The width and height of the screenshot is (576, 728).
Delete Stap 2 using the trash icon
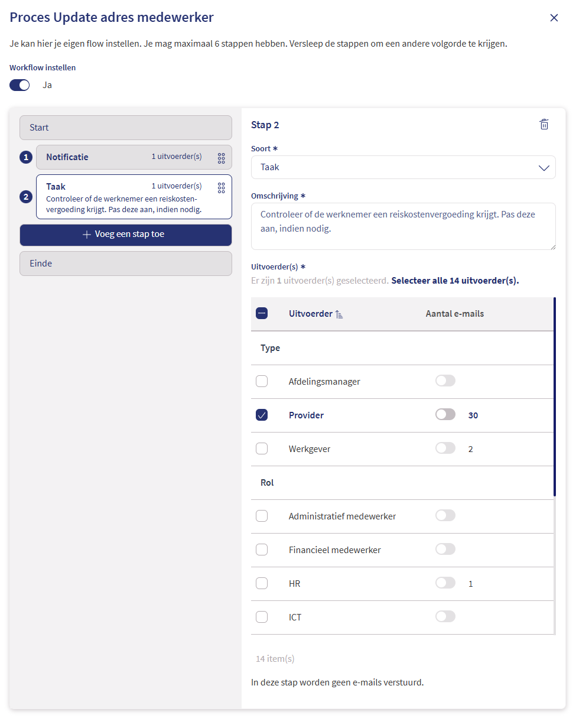tap(544, 124)
